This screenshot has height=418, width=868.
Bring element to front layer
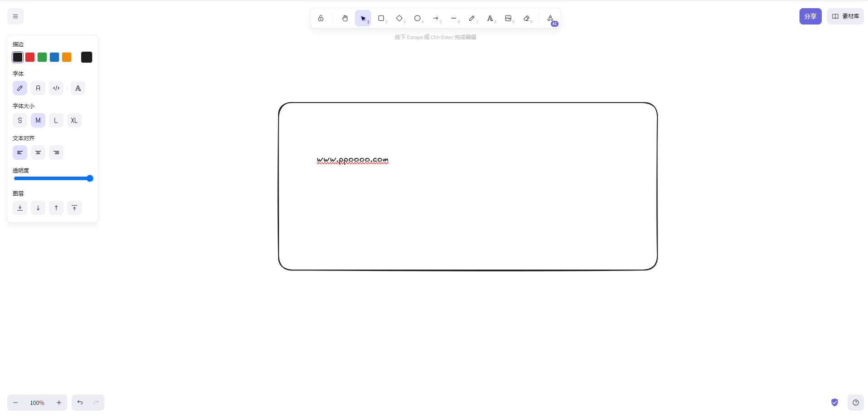coord(74,208)
